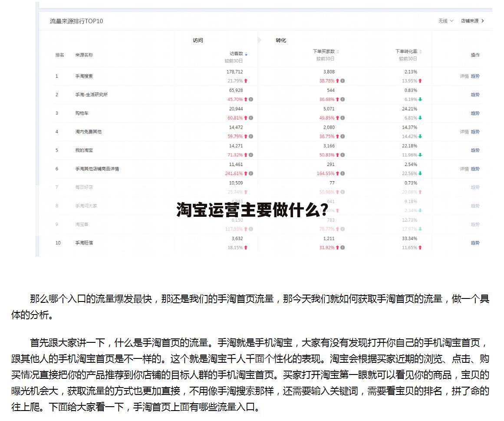504x421 pixels.
Task: Select the 每日好店 source name
Action: pos(84,187)
